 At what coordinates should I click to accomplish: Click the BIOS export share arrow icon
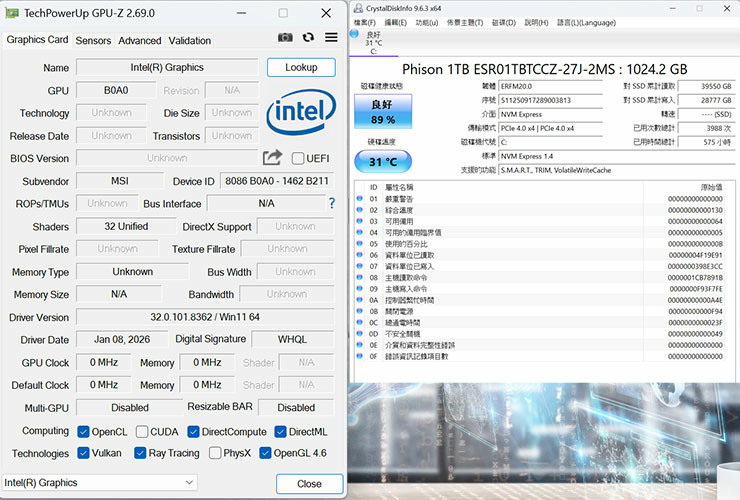click(x=272, y=157)
